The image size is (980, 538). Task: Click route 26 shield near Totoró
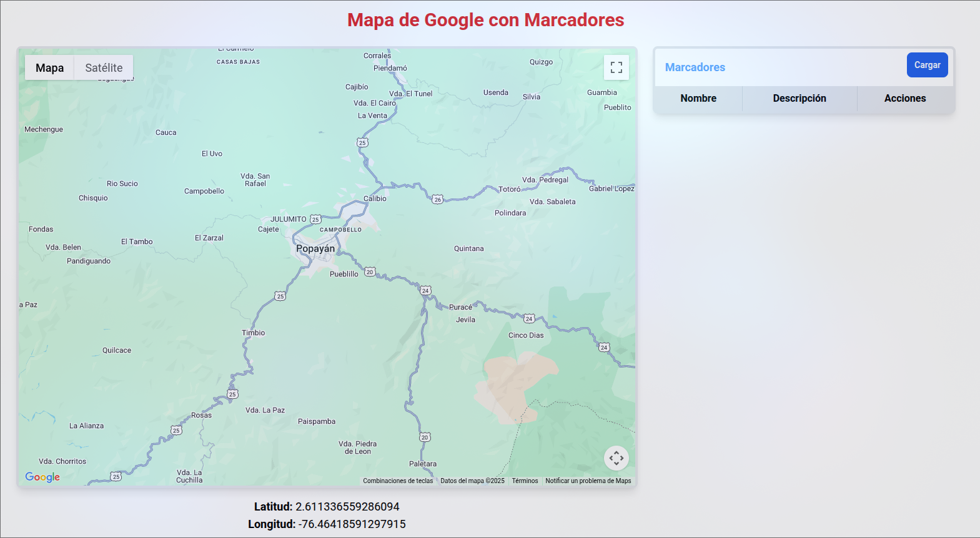coord(438,200)
